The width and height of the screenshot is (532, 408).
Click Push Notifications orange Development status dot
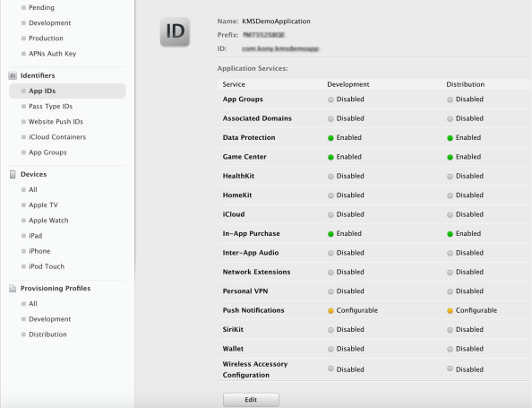[x=330, y=311]
